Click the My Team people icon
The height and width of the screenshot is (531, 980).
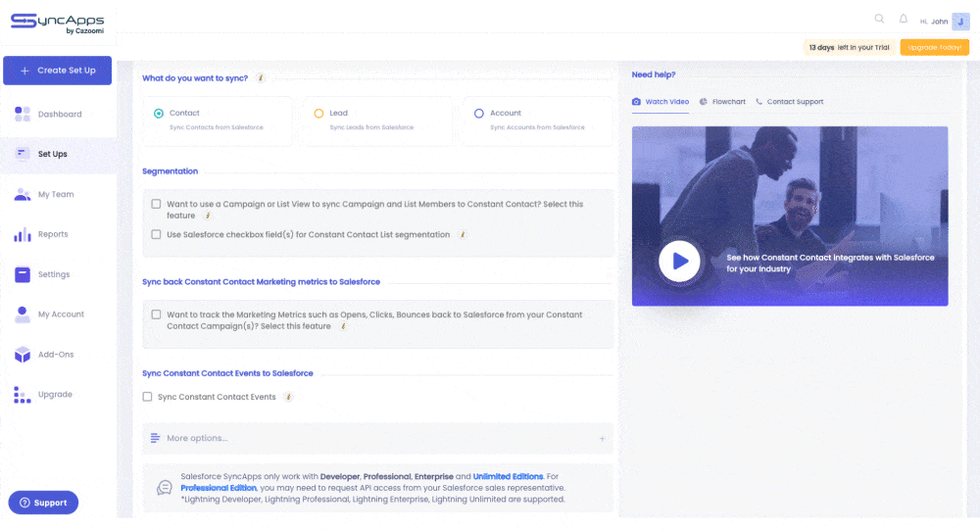23,194
